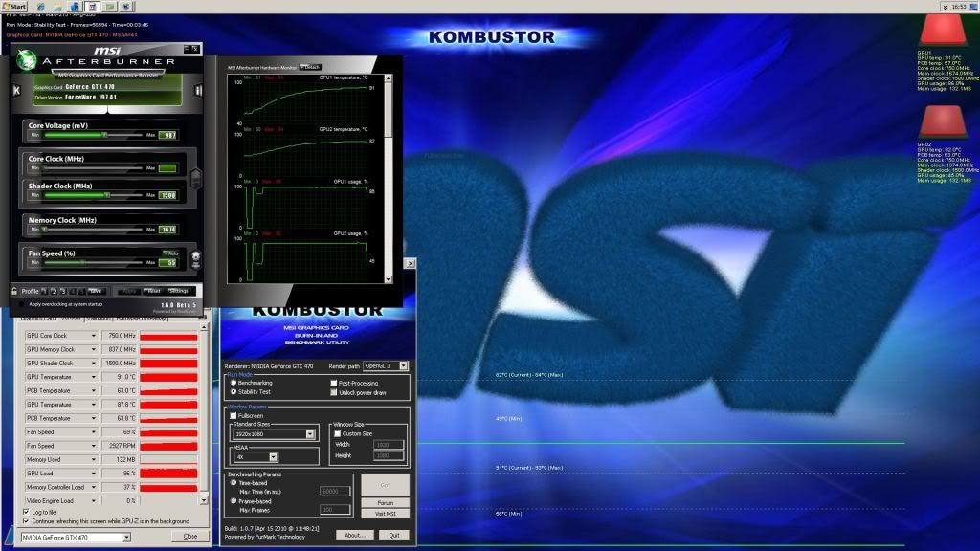
Task: Click the Kombustor K taskbar button
Action: pyautogui.click(x=126, y=7)
